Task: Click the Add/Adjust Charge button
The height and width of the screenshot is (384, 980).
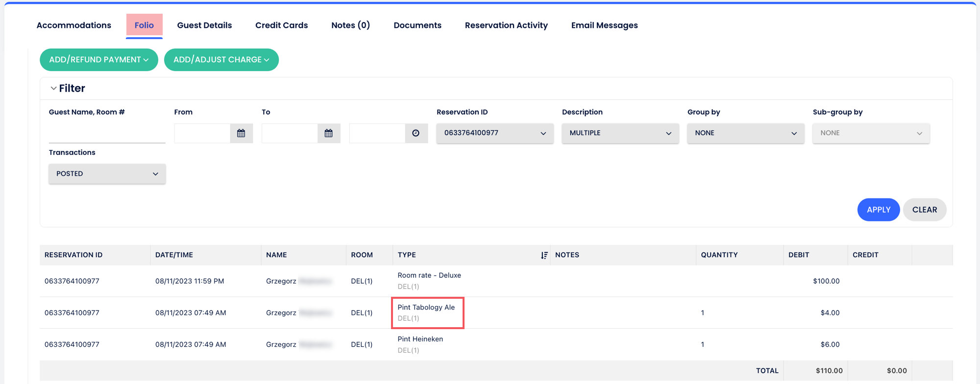Action: 221,60
